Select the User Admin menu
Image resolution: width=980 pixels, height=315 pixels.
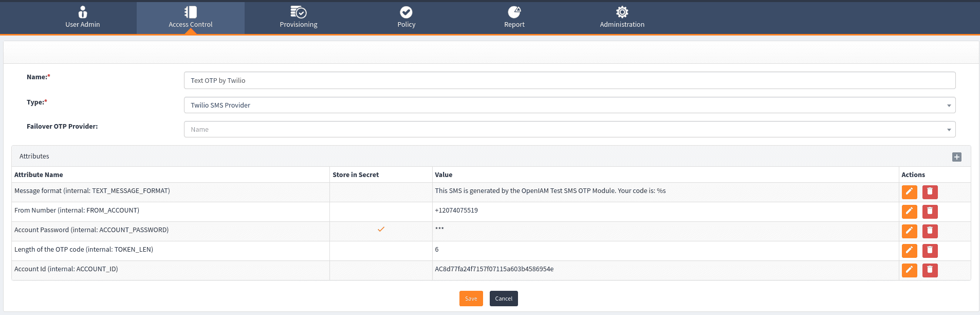click(x=83, y=17)
